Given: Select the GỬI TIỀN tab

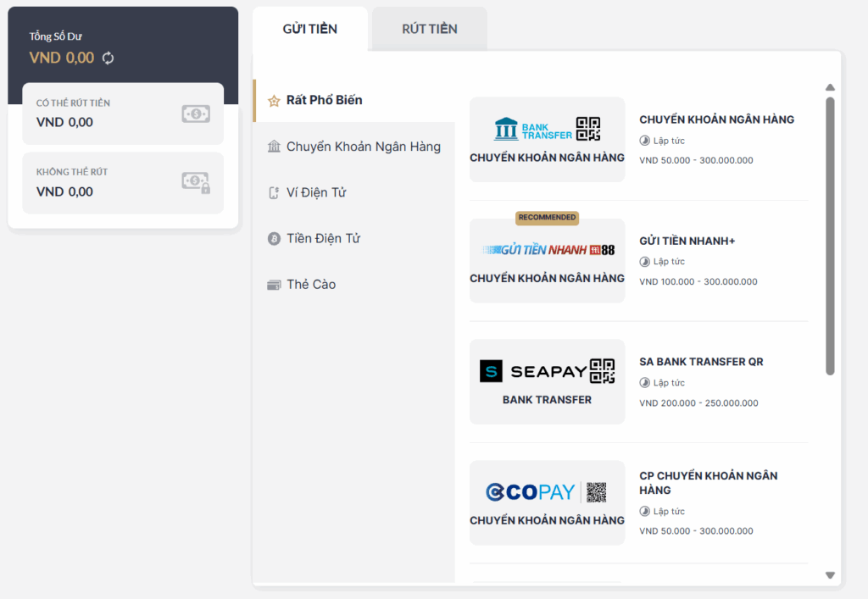Looking at the screenshot, I should [x=310, y=30].
